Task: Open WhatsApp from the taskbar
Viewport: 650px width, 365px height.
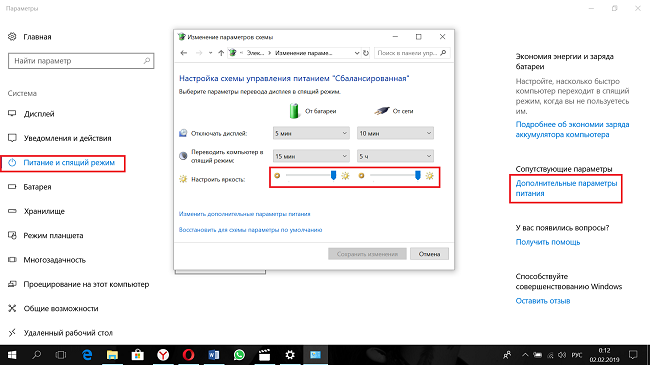Action: pos(239,355)
